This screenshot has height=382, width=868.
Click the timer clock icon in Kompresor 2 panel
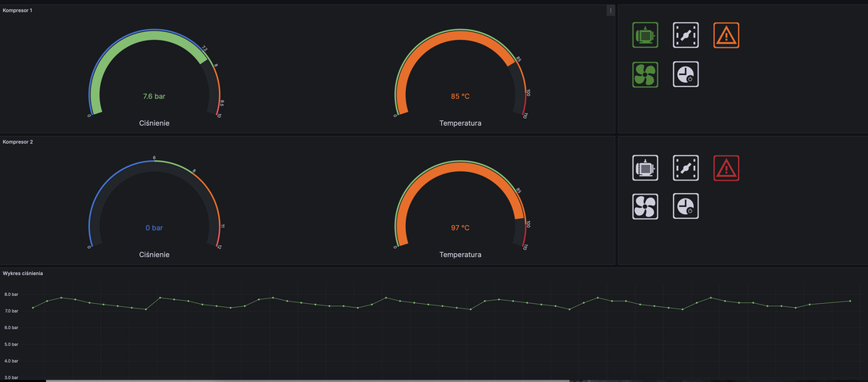tap(686, 206)
